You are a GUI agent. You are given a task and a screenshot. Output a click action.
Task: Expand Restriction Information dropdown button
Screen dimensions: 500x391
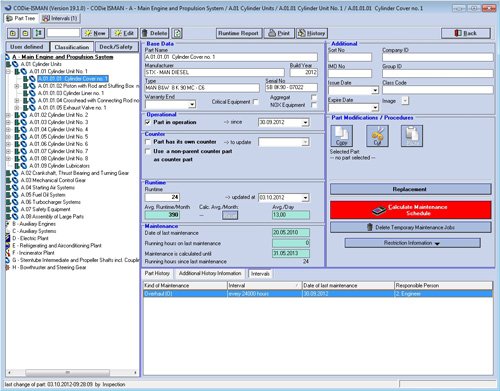(x=412, y=243)
